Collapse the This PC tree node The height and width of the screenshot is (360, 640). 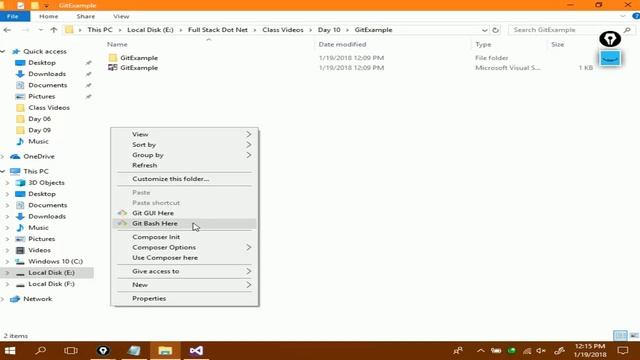click(3, 171)
